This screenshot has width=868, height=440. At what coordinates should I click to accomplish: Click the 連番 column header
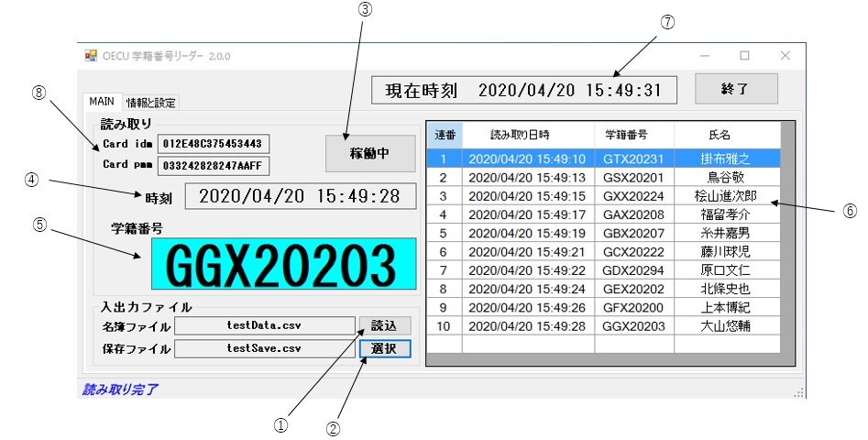[445, 135]
